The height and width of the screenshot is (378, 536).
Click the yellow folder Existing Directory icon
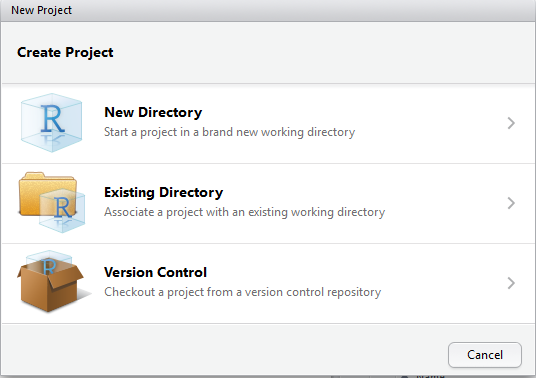(x=52, y=202)
